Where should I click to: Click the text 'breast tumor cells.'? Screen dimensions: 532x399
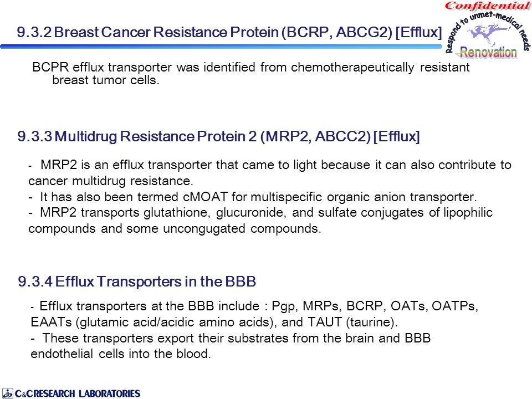point(105,80)
